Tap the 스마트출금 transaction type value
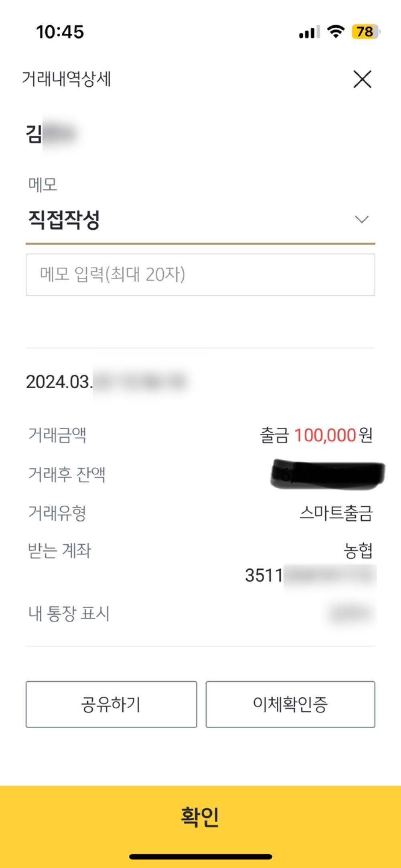 pos(336,513)
